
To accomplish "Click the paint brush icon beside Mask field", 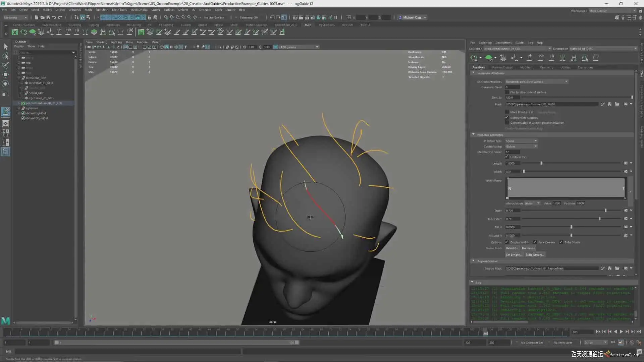I will [x=603, y=104].
